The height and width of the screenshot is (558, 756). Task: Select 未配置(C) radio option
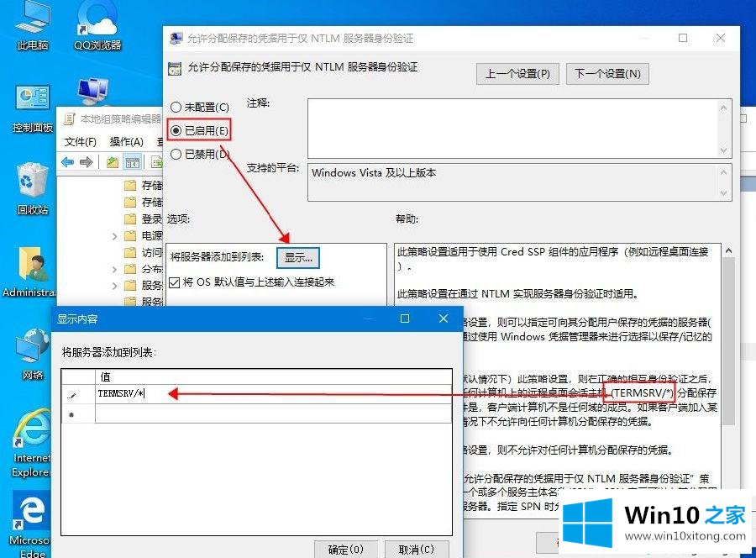(200, 107)
